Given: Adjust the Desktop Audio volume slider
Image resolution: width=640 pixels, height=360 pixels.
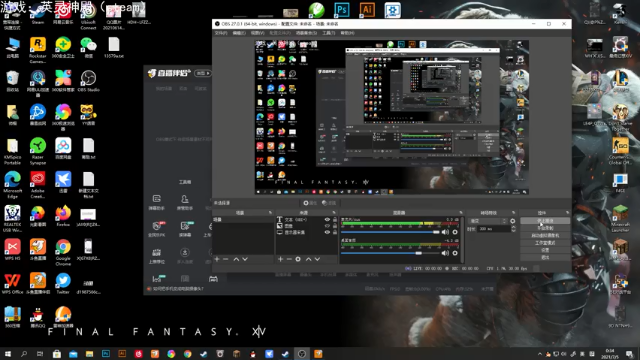Looking at the screenshot, I should (x=390, y=253).
